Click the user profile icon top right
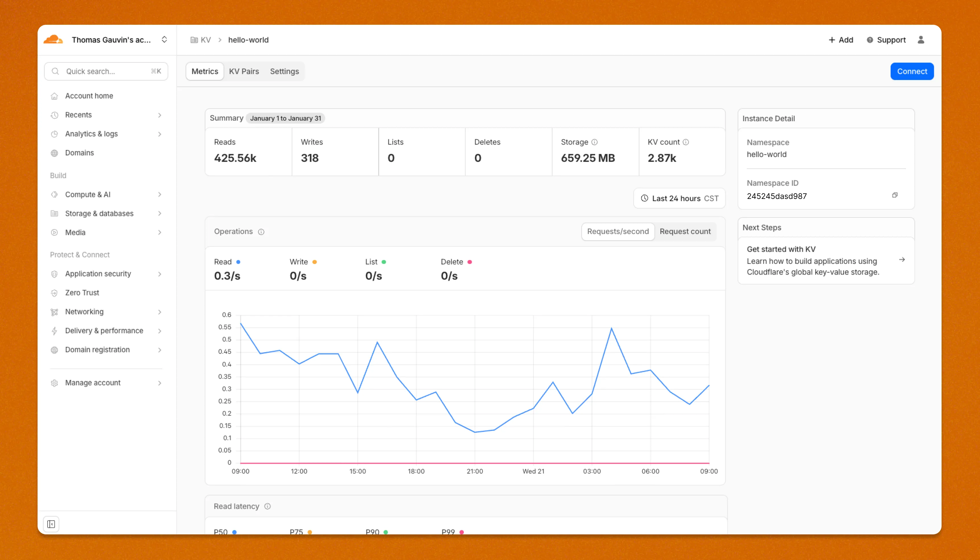Image resolution: width=980 pixels, height=560 pixels. pos(921,40)
